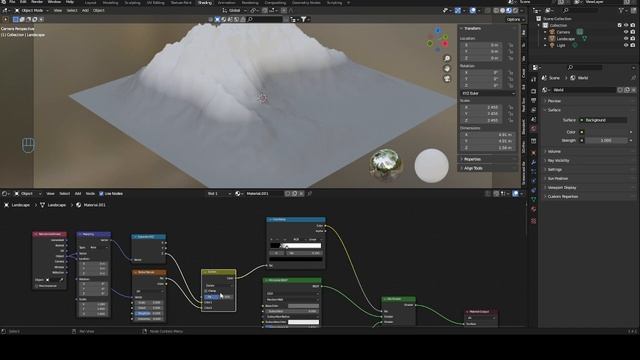
Task: Open the node editor Node menu
Action: pyautogui.click(x=90, y=193)
